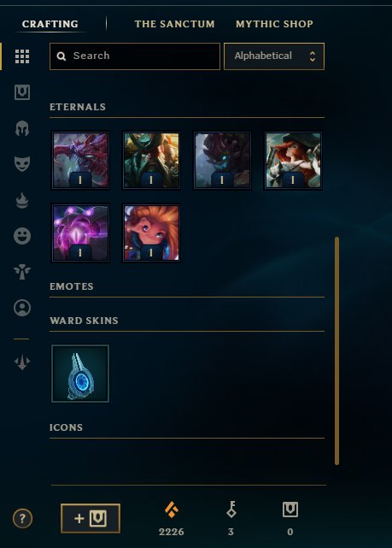
Task: Select the all-items grid filter icon
Action: tap(22, 56)
